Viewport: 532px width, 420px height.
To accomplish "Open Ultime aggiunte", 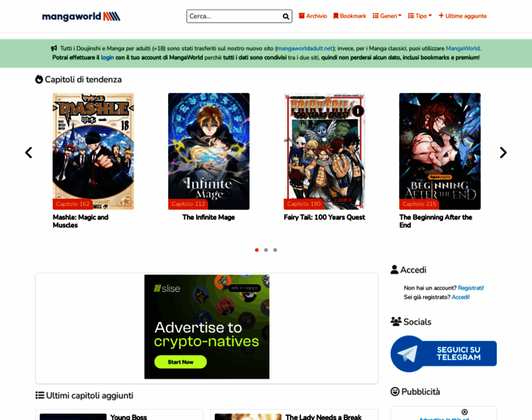I will point(463,16).
